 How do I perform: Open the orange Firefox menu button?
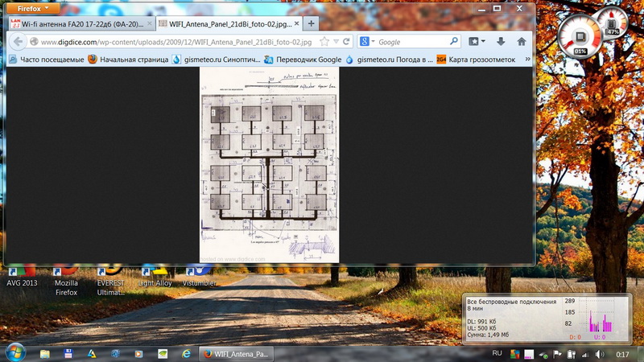(33, 8)
